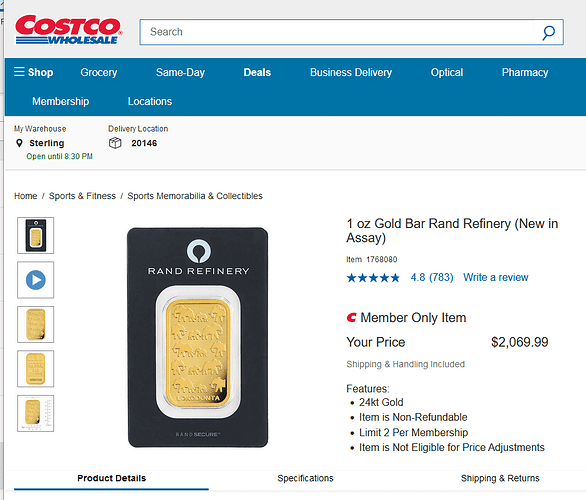Viewport: 586px width, 500px height.
Task: Switch to the Shipping & Returns tab
Action: (x=500, y=478)
